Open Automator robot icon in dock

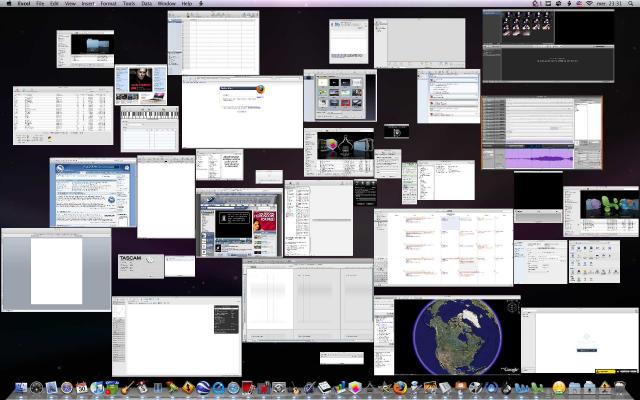(x=415, y=388)
